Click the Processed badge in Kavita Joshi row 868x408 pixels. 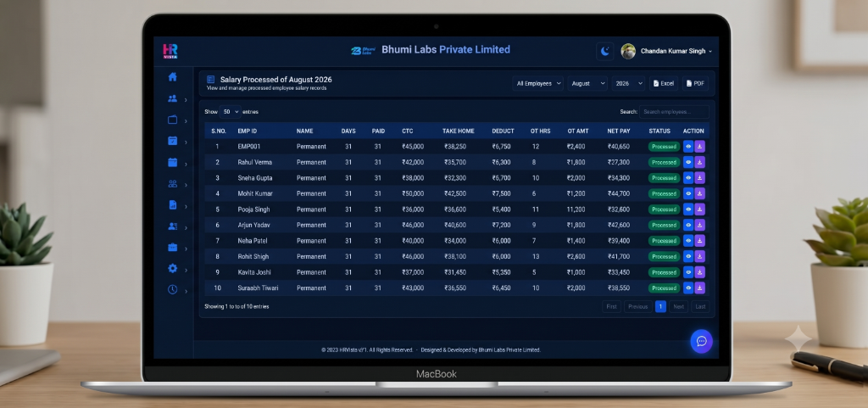pyautogui.click(x=664, y=272)
